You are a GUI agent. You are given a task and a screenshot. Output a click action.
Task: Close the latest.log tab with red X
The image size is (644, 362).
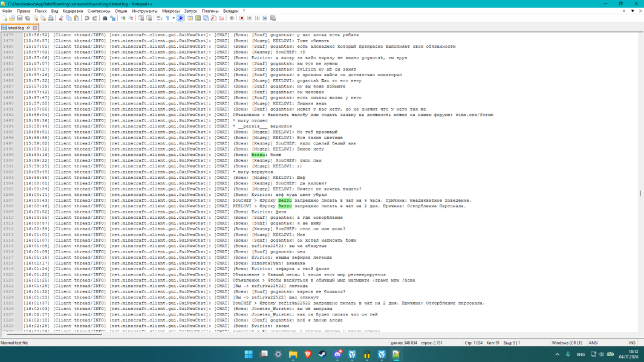pyautogui.click(x=35, y=28)
